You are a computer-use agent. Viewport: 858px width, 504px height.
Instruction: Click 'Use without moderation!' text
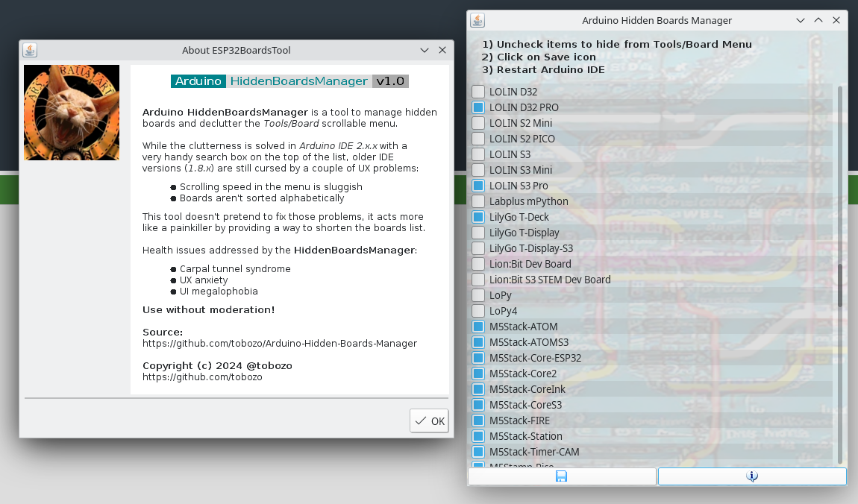click(208, 309)
